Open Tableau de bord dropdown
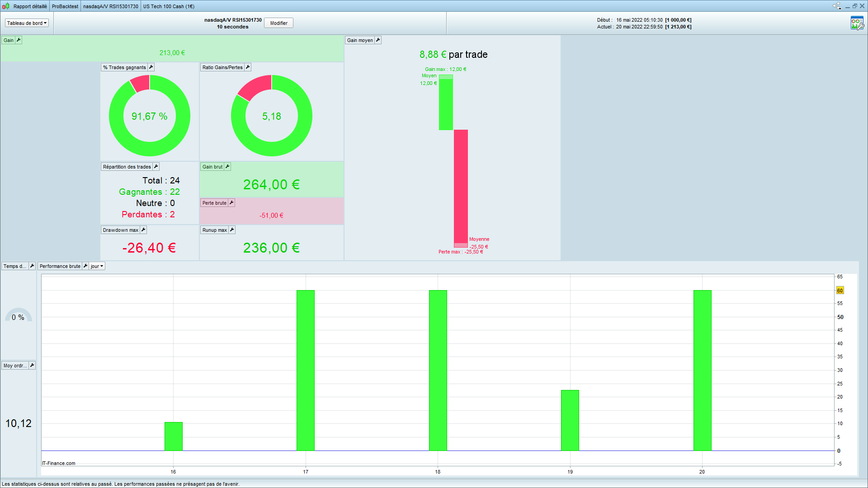868x488 pixels. (27, 23)
